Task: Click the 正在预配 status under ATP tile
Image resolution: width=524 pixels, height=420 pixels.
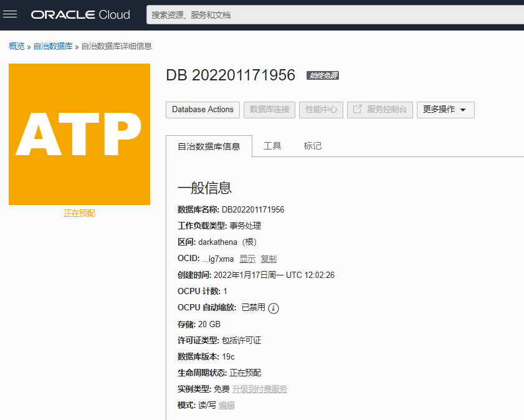Action: [80, 213]
